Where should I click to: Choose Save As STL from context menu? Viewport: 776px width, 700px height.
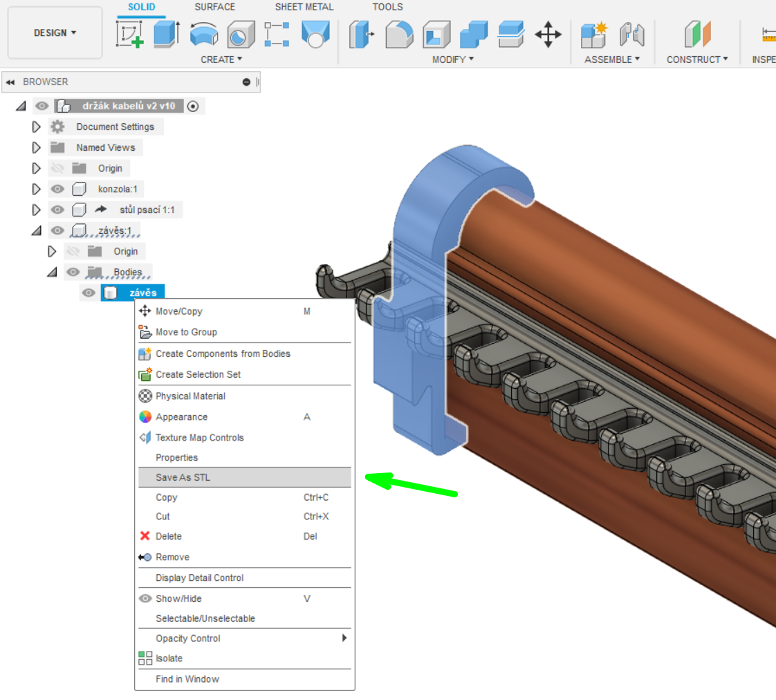click(x=183, y=477)
